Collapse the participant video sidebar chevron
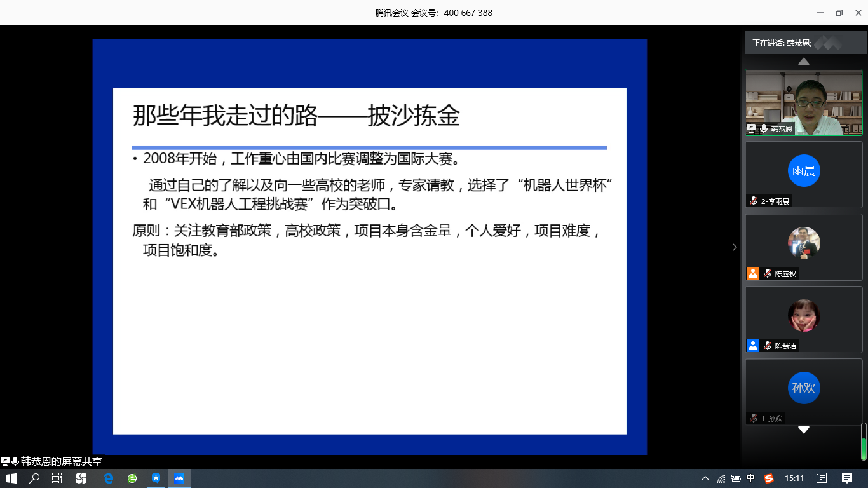The image size is (868, 488). pos(735,247)
